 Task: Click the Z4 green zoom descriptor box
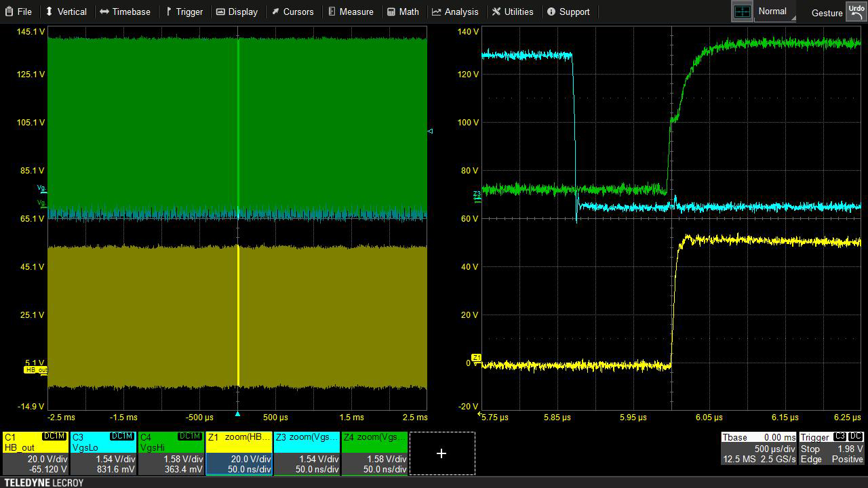(374, 453)
